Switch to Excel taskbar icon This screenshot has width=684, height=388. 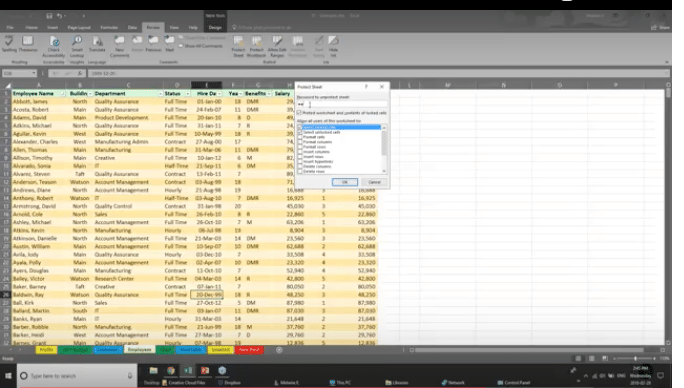(x=188, y=371)
